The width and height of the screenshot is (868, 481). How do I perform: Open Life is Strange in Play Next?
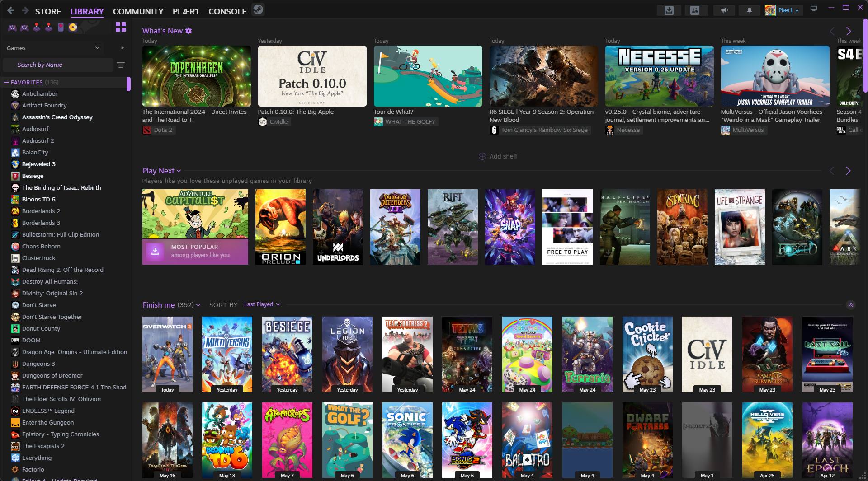(740, 227)
